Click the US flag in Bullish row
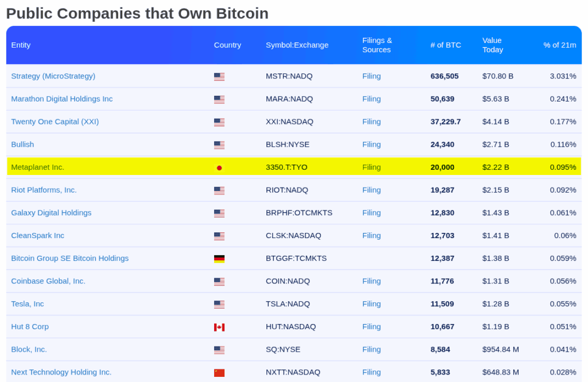The width and height of the screenshot is (588, 382). pos(219,145)
